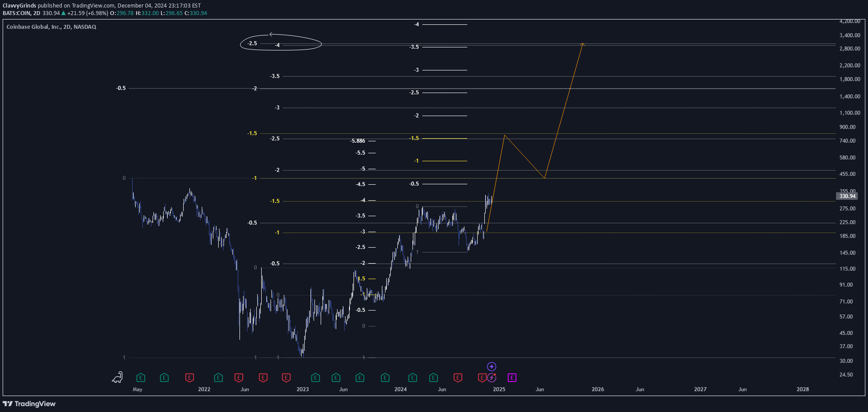The height and width of the screenshot is (412, 868).
Task: Click the yellow -1.5 fib level label at 740
Action: [414, 138]
